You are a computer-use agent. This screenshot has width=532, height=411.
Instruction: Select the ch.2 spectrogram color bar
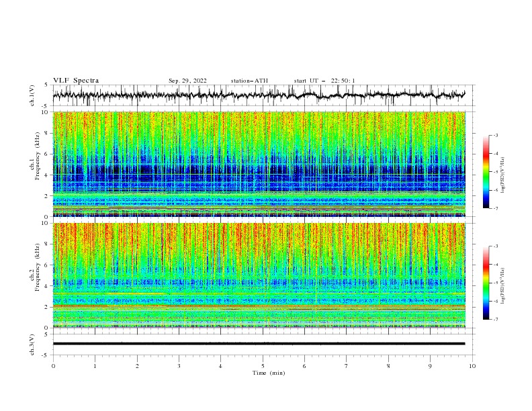pos(486,283)
